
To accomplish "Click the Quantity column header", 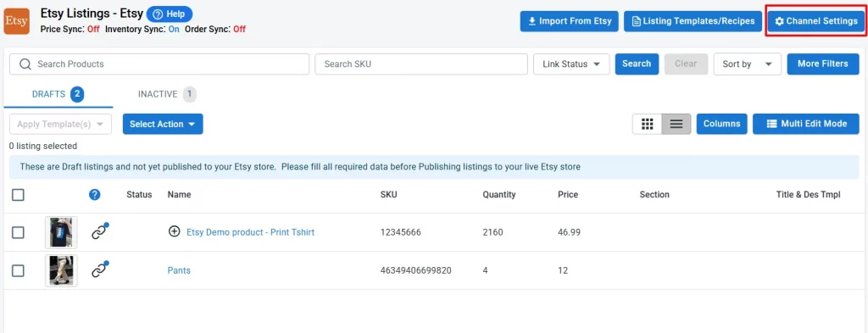I will click(x=498, y=195).
